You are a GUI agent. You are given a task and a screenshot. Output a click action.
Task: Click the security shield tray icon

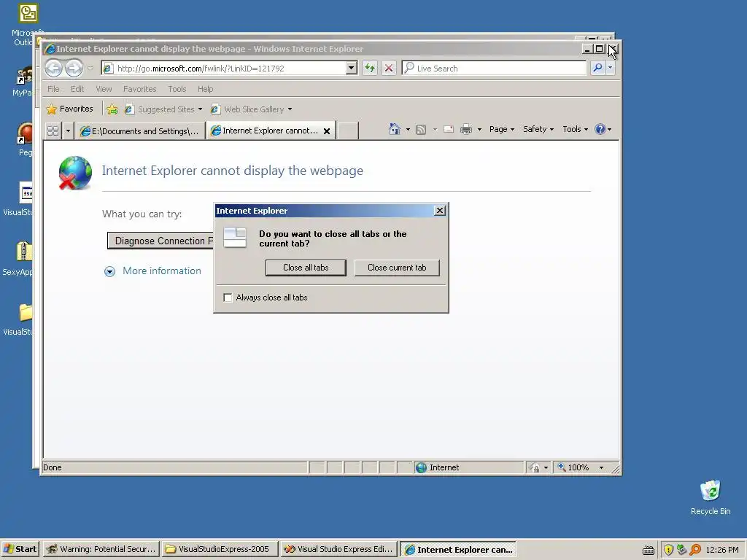(668, 550)
